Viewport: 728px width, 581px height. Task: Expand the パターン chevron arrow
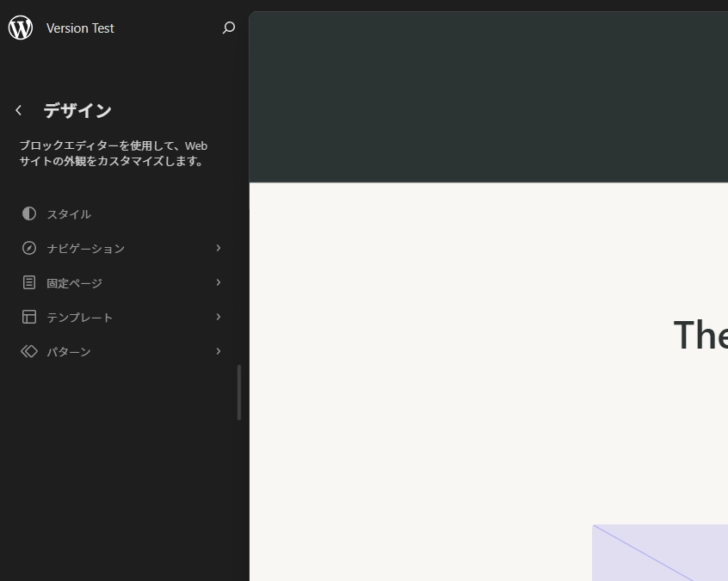tap(219, 351)
